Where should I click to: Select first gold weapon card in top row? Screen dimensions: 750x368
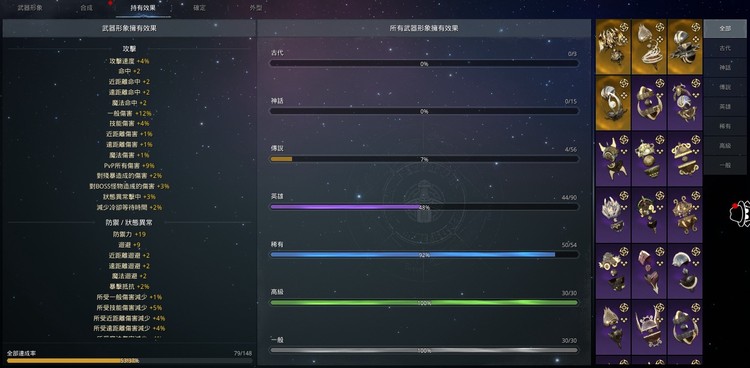tap(613, 47)
